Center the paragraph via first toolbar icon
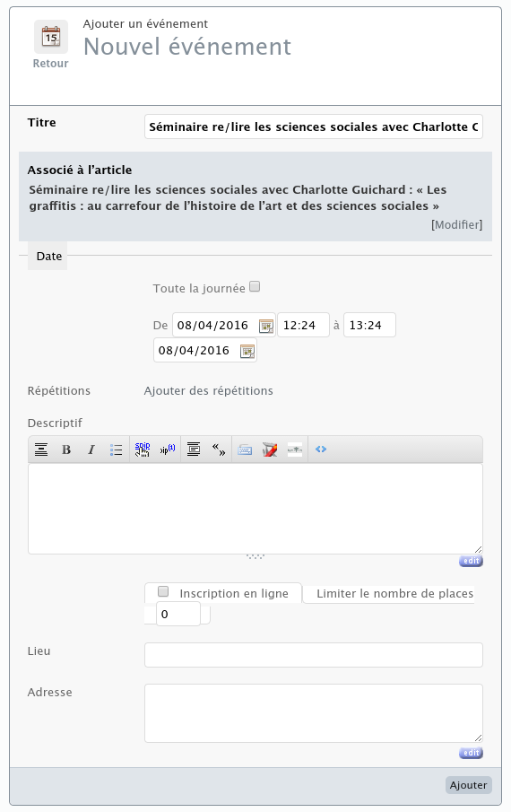This screenshot has height=812, width=511. (x=41, y=450)
